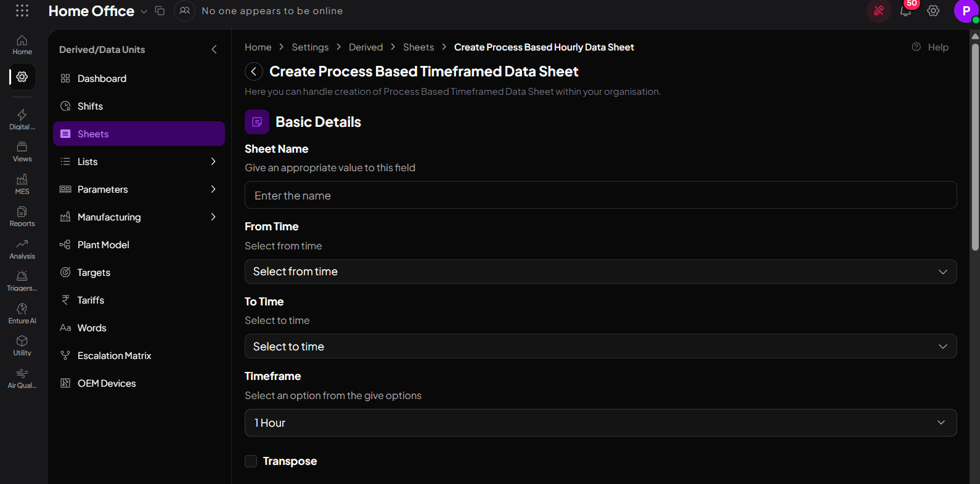Expand the Parameters submenu chevron
The height and width of the screenshot is (484, 980).
coord(213,189)
